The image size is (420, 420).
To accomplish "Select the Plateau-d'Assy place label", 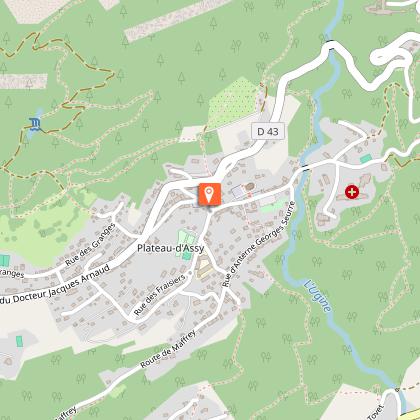I will pyautogui.click(x=170, y=248).
